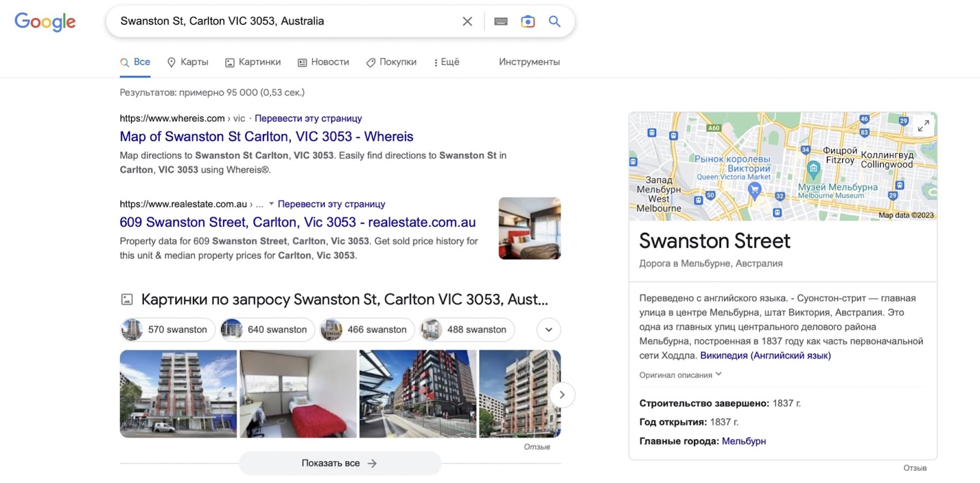Screen dimensions: 980x483
Task: Select the 488 swanston chip
Action: point(467,330)
